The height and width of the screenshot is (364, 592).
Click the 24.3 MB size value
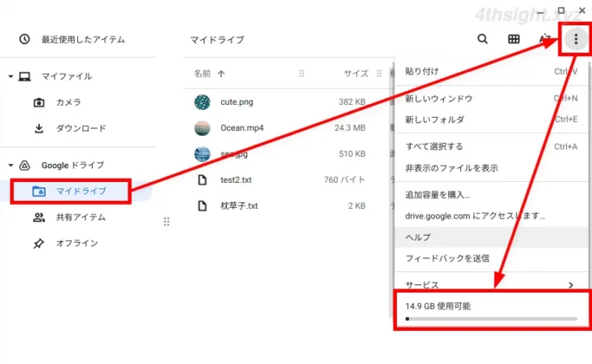tap(350, 128)
